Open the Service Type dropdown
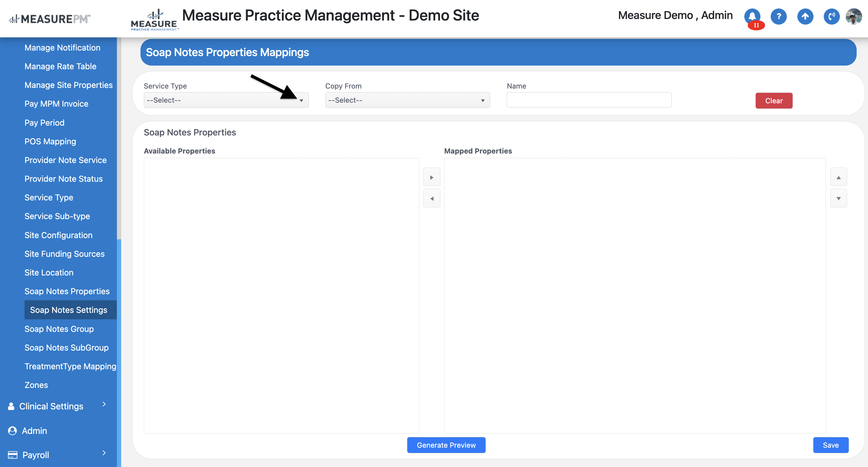 226,100
